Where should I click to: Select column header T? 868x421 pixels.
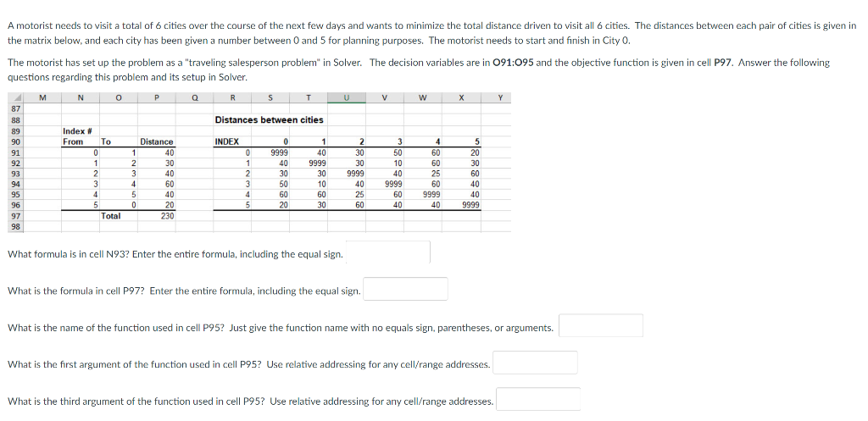pyautogui.click(x=309, y=98)
